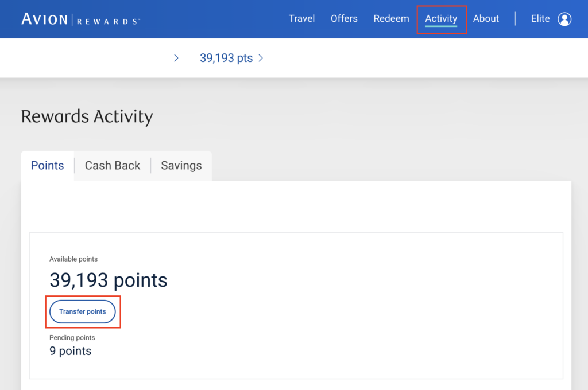Click the chevron left of 39,193 pts
Screen dimensions: 588x390
pyautogui.click(x=176, y=58)
